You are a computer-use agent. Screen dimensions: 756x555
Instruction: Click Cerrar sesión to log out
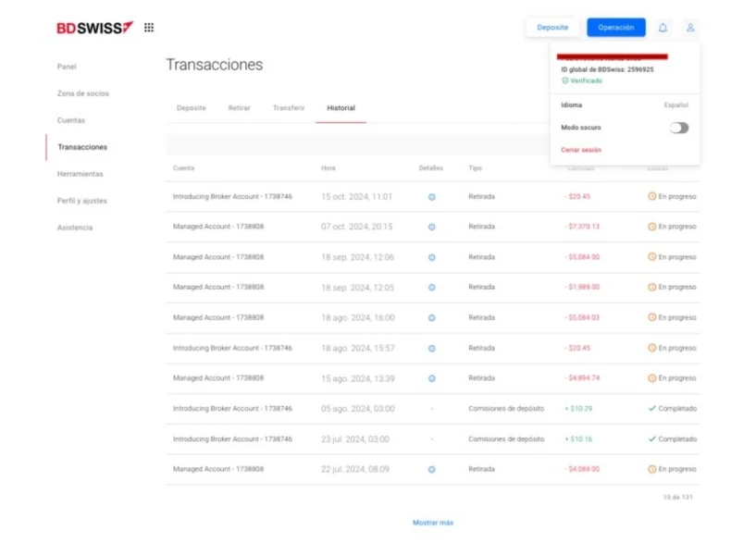pyautogui.click(x=581, y=150)
